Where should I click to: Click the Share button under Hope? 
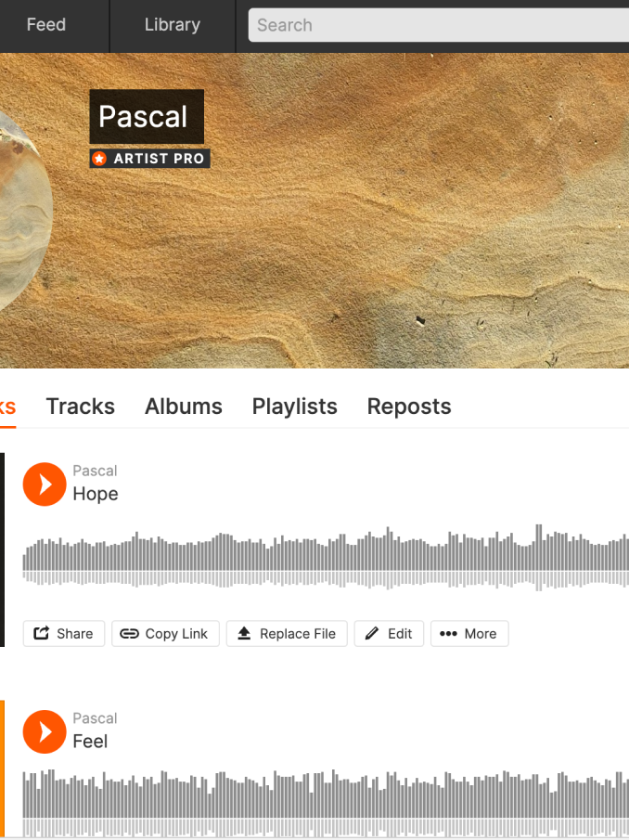(64, 634)
